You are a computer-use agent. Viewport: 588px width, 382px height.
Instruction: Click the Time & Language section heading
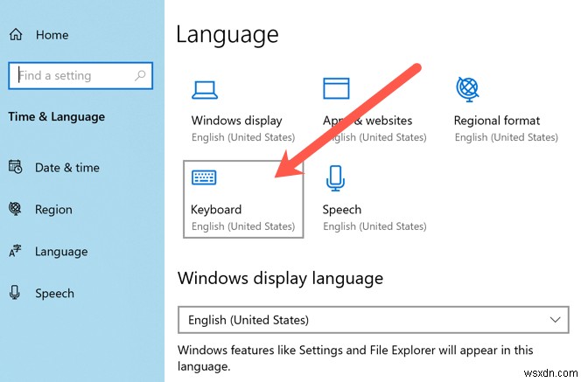point(57,117)
